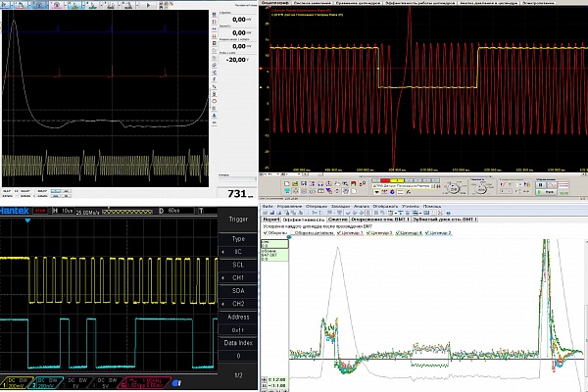
Task: Select the Data Index softkey
Action: pos(238,349)
